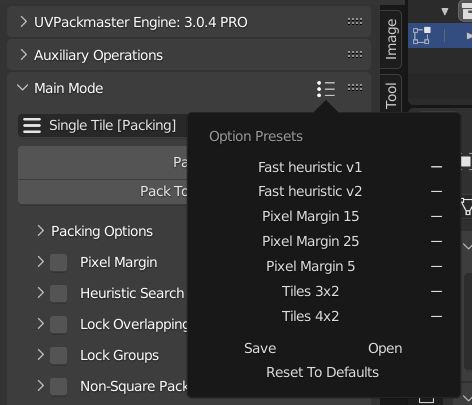Click the Auxiliary Operations panel drag grip
The height and width of the screenshot is (405, 473).
(x=355, y=55)
